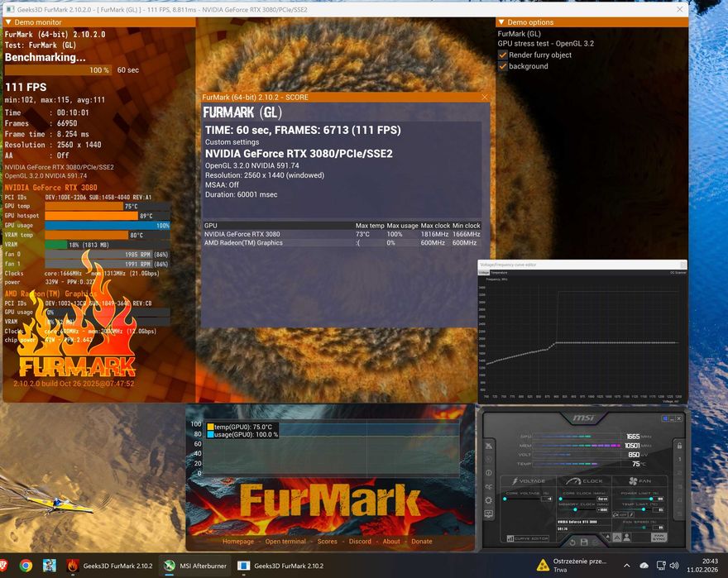
Task: Switch to Voltage tab in curve editor
Action: coord(483,273)
